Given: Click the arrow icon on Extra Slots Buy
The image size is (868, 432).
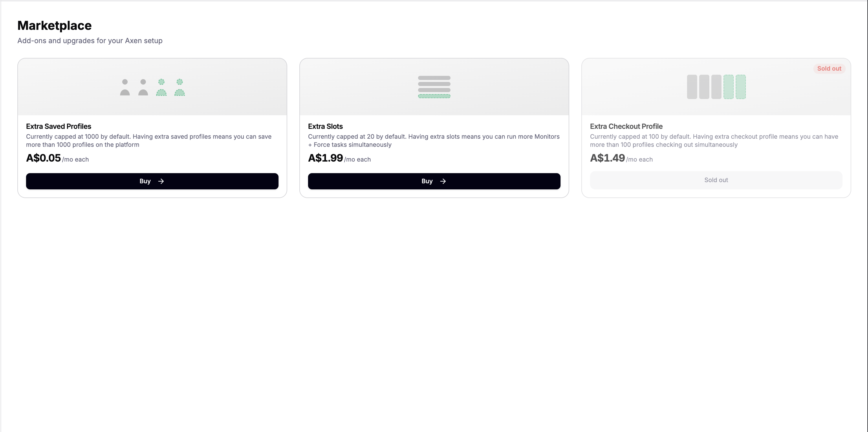Looking at the screenshot, I should 443,181.
